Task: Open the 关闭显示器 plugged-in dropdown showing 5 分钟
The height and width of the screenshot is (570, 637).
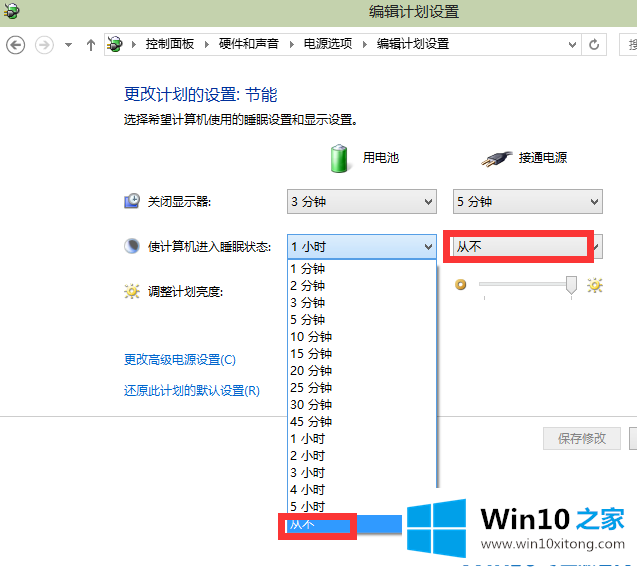Action: 528,201
